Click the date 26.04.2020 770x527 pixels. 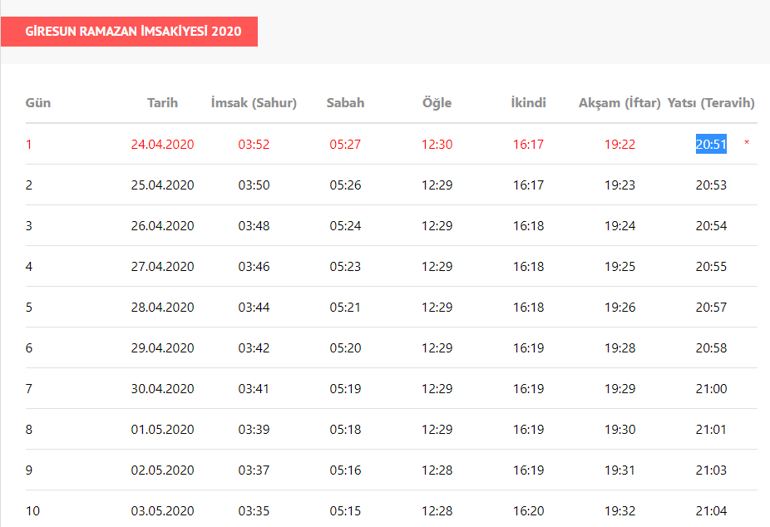162,226
